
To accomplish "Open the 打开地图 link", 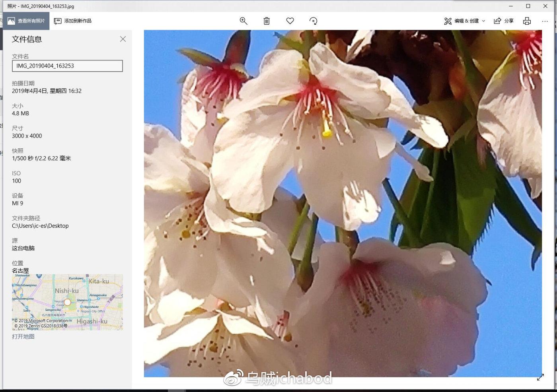I will coord(23,336).
